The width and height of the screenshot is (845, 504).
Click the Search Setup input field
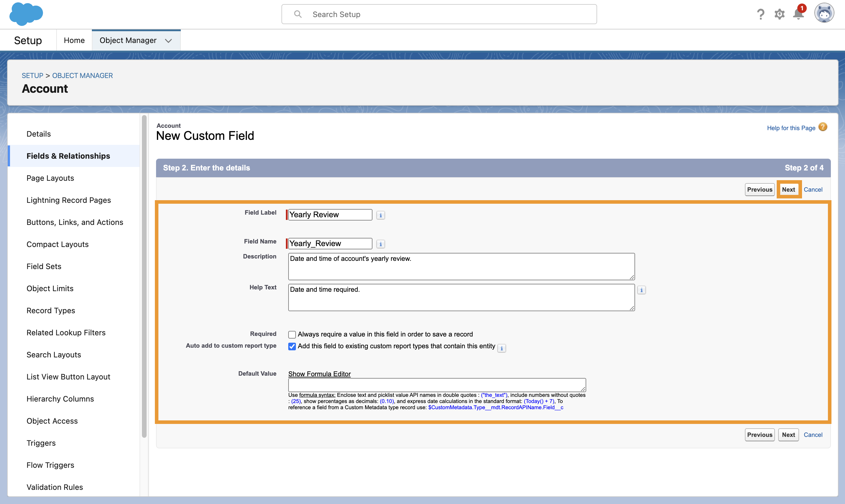pos(439,14)
